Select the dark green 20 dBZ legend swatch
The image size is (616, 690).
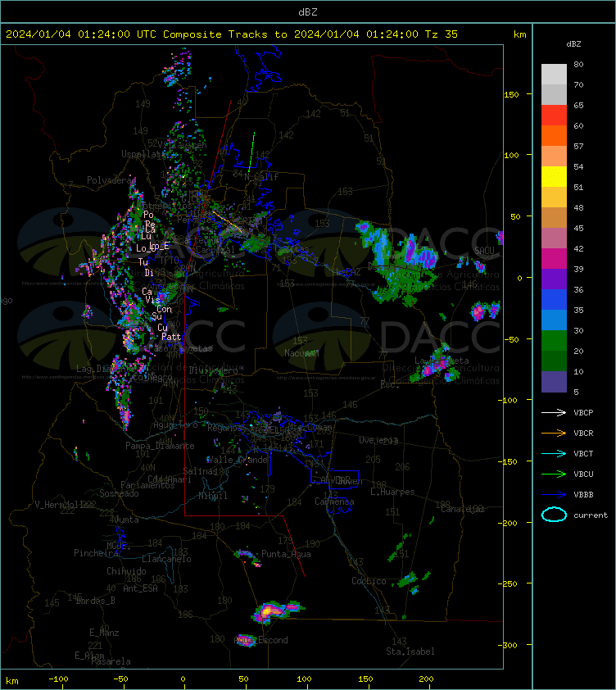click(554, 361)
